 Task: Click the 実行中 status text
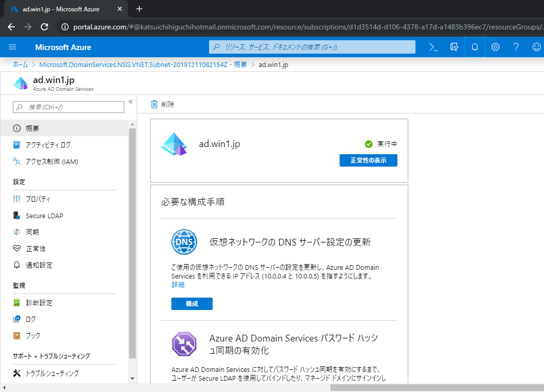pos(387,144)
